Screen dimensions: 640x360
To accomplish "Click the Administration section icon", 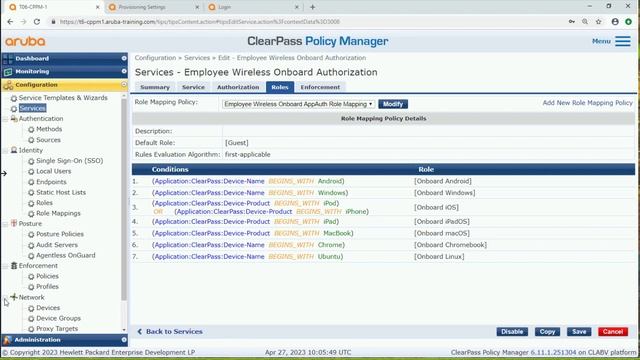I will tap(7, 340).
